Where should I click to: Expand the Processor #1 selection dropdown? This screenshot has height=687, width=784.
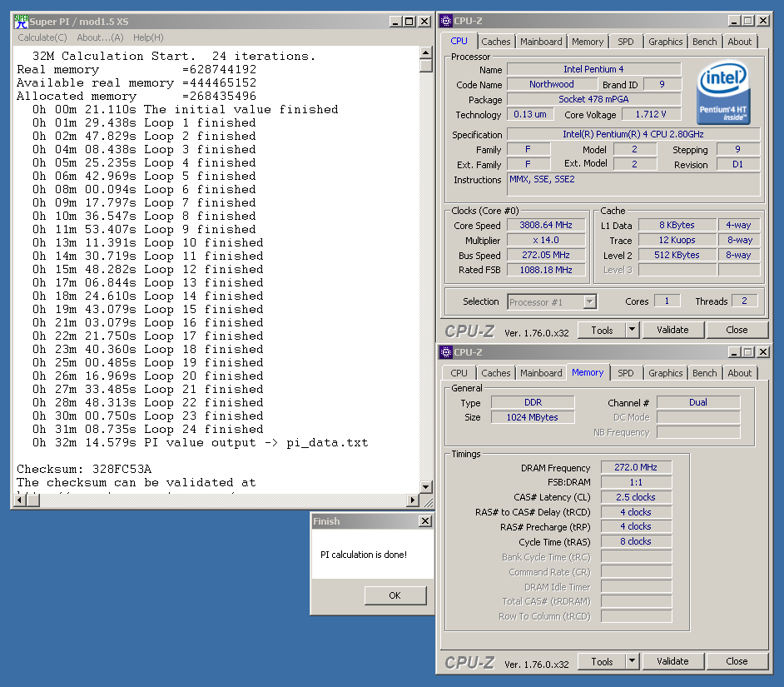589,301
